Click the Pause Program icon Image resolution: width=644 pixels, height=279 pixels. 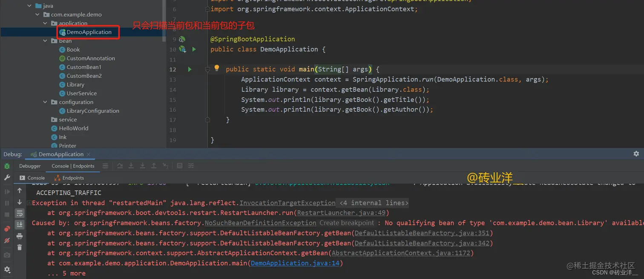[7, 203]
